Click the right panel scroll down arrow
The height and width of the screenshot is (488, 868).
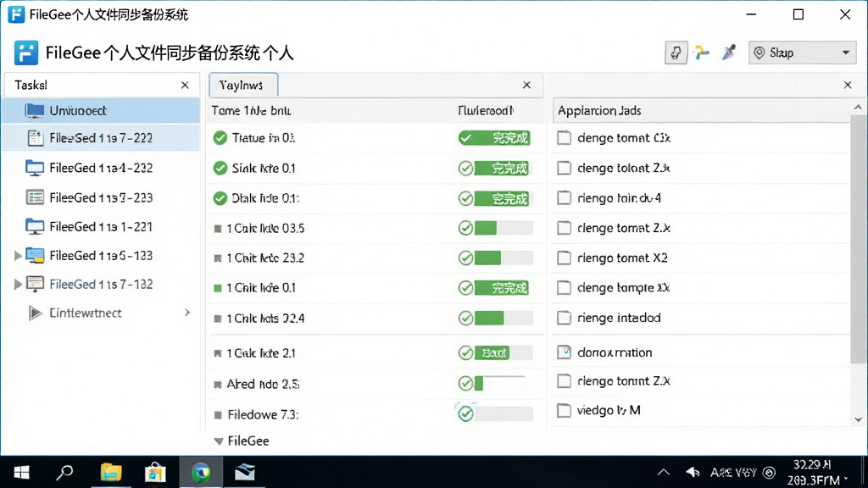point(858,419)
